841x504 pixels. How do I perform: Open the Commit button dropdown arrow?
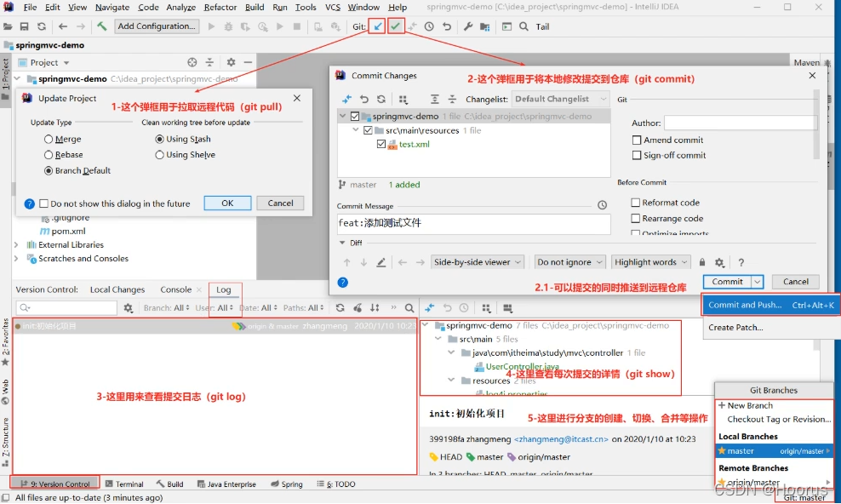757,282
